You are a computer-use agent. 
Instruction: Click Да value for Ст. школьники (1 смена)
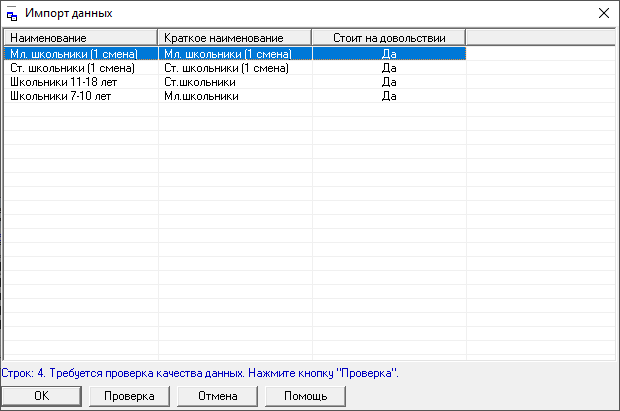coord(390,68)
